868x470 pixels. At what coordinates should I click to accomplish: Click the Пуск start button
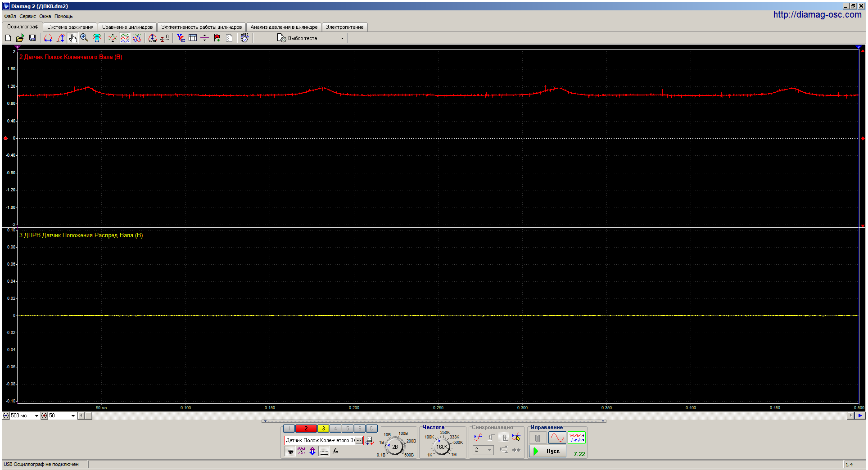point(547,451)
